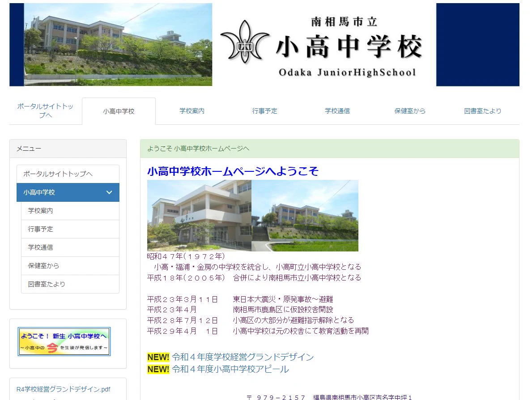This screenshot has height=400, width=532.
Task: Open the 保健室から tab
Action: (410, 111)
